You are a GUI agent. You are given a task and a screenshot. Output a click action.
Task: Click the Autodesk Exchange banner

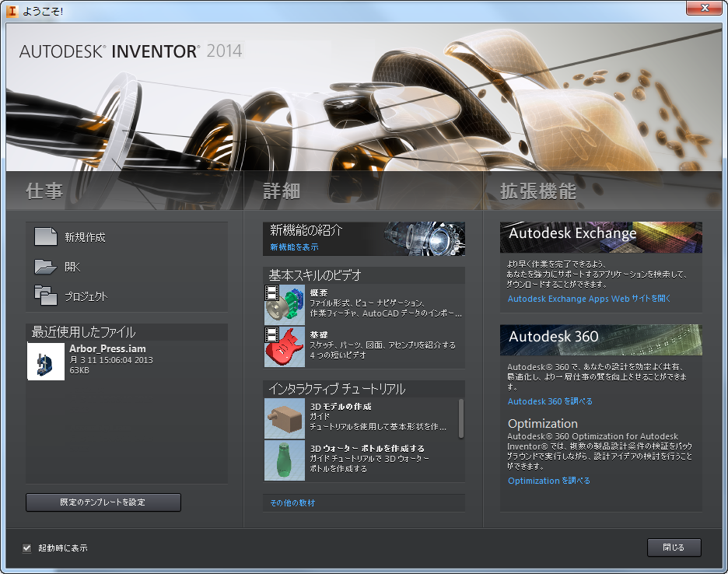(600, 237)
